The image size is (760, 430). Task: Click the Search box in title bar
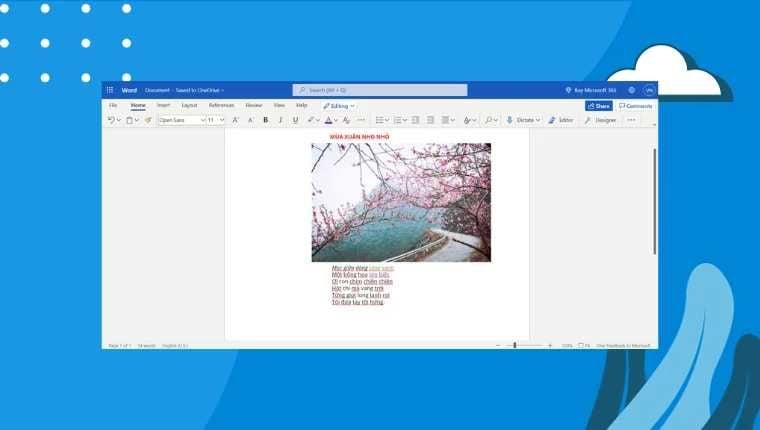click(380, 90)
